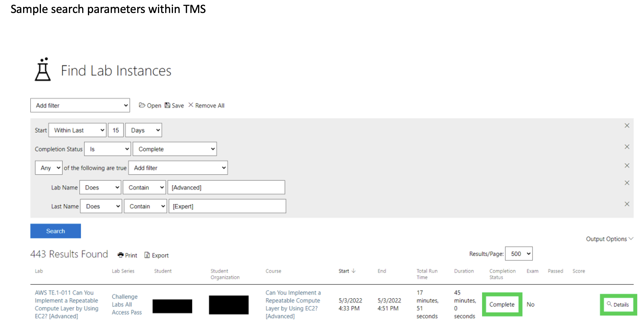The height and width of the screenshot is (327, 644).
Task: Expand Output Options
Action: [609, 239]
